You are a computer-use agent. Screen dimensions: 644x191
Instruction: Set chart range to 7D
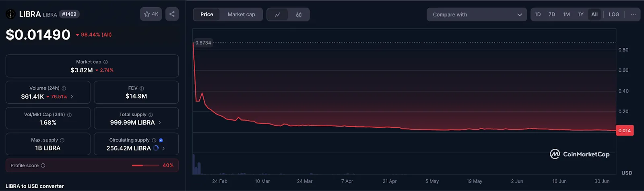(x=552, y=14)
